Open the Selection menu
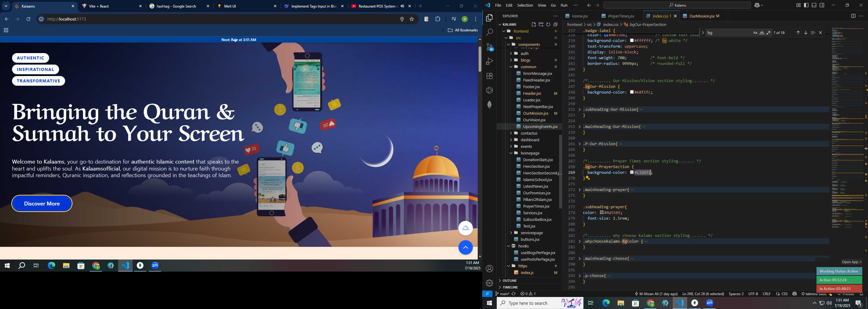This screenshot has height=309, width=868. coord(525,5)
